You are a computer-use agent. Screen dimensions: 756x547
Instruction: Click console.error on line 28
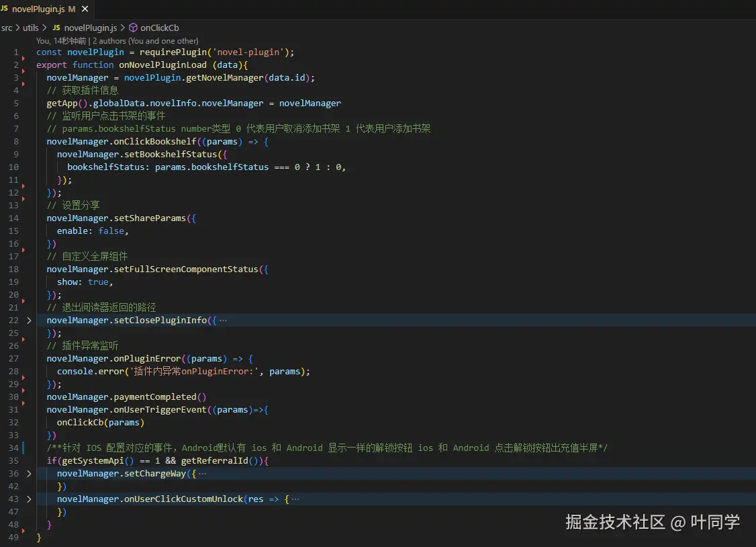click(x=90, y=372)
